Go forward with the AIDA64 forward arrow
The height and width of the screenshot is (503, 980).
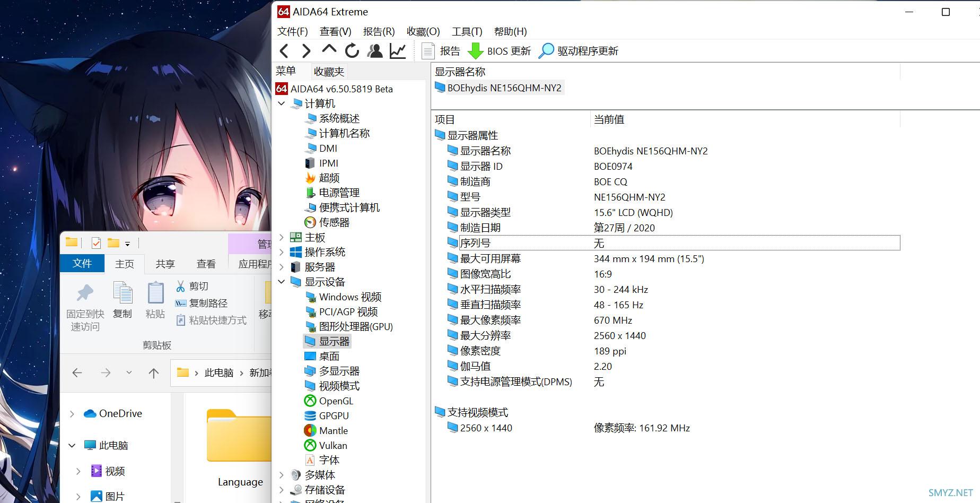click(x=306, y=51)
